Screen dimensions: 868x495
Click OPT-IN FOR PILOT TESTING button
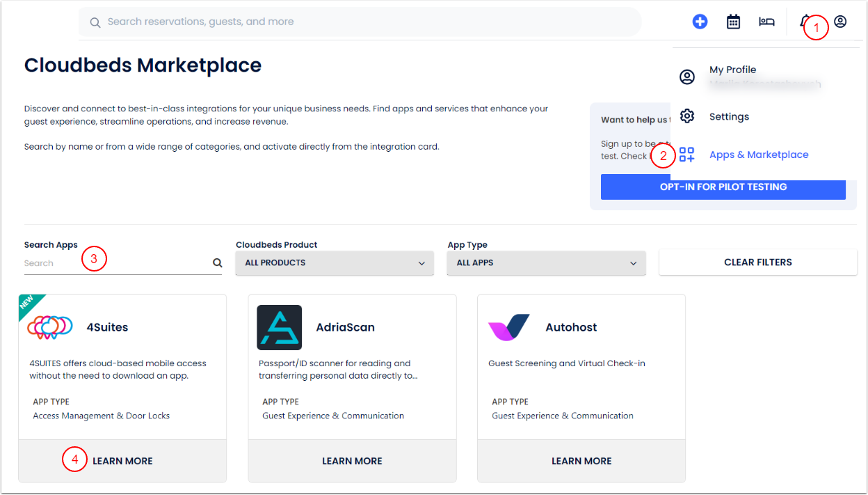tap(723, 187)
